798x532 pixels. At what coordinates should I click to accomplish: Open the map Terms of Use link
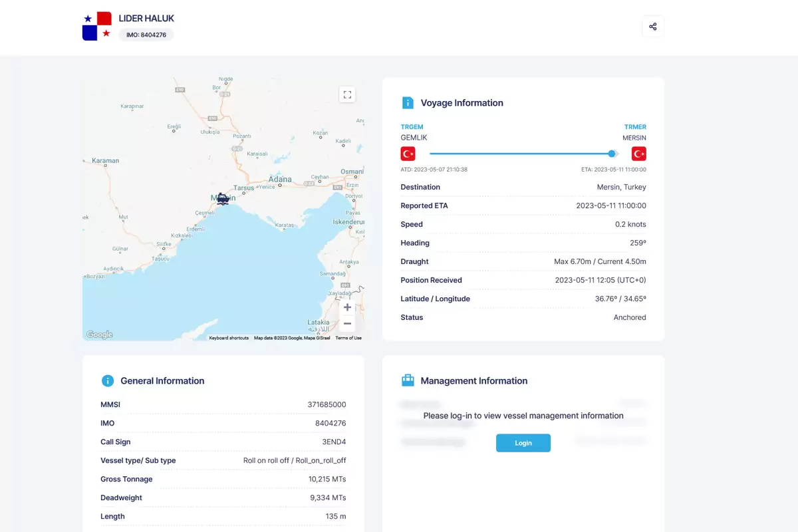click(348, 338)
